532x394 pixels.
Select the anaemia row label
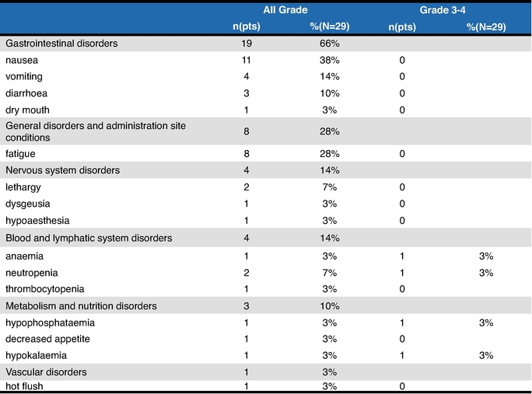pyautogui.click(x=24, y=256)
